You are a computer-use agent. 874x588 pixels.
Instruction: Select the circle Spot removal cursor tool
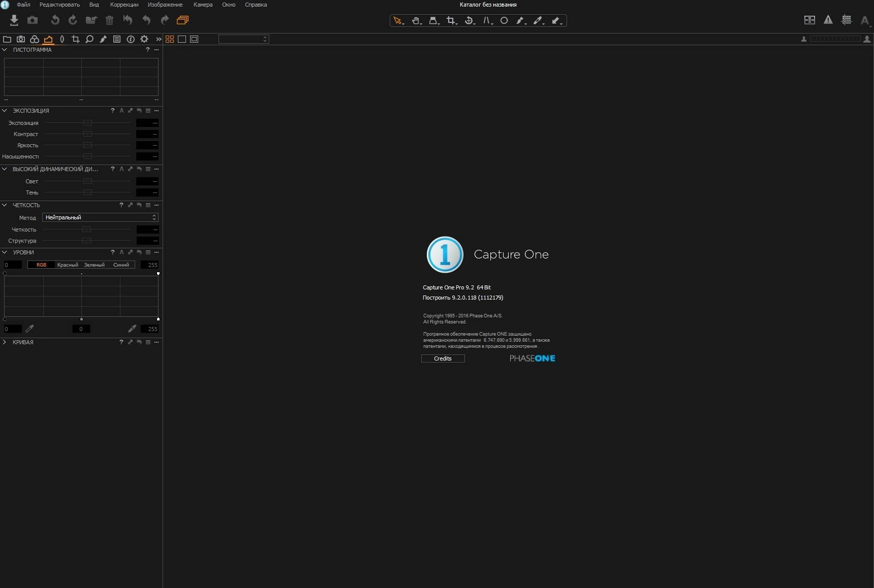[x=504, y=21]
